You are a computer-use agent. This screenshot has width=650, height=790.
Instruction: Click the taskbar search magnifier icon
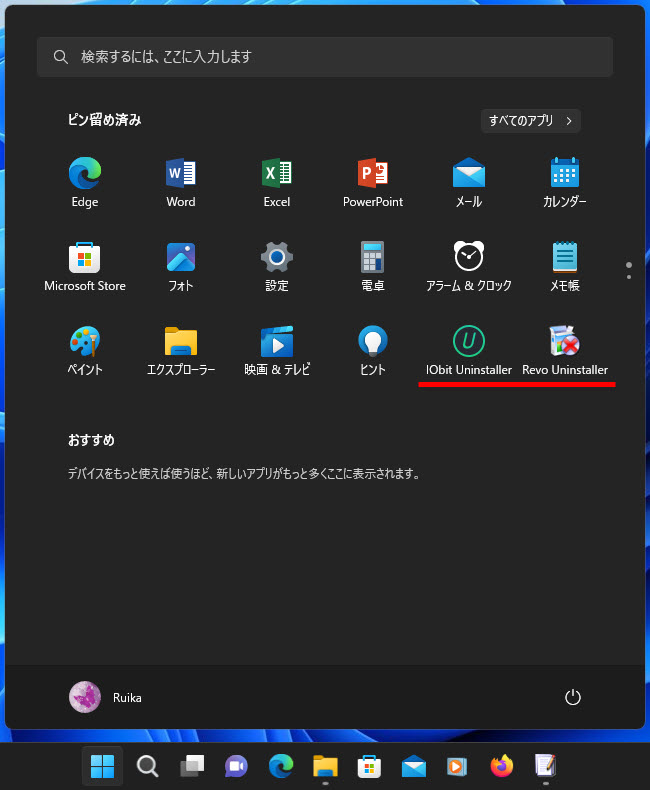[147, 766]
